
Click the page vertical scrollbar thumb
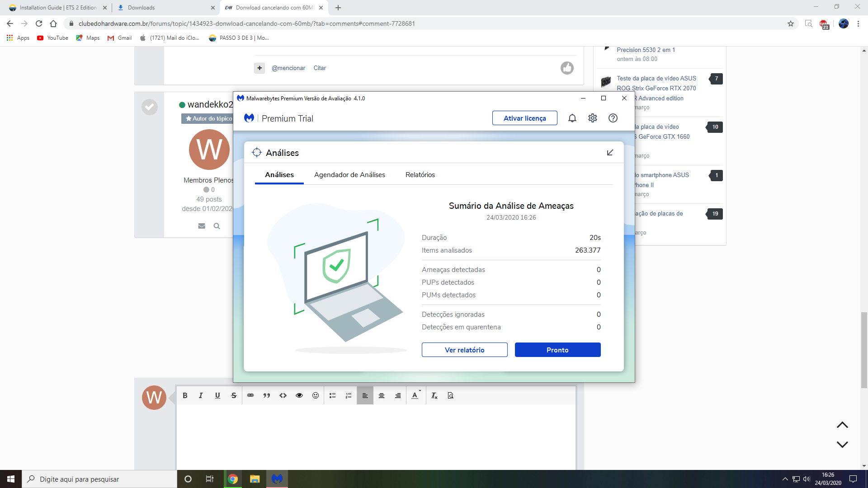(864, 350)
